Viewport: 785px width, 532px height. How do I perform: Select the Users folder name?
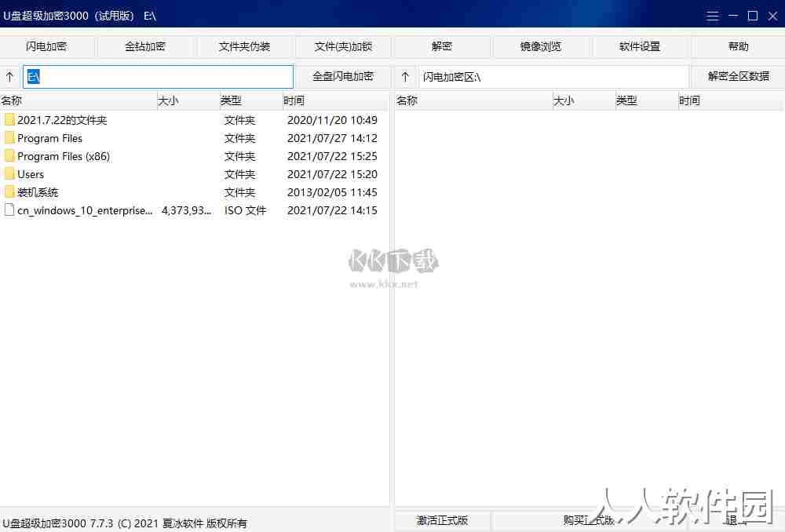31,174
